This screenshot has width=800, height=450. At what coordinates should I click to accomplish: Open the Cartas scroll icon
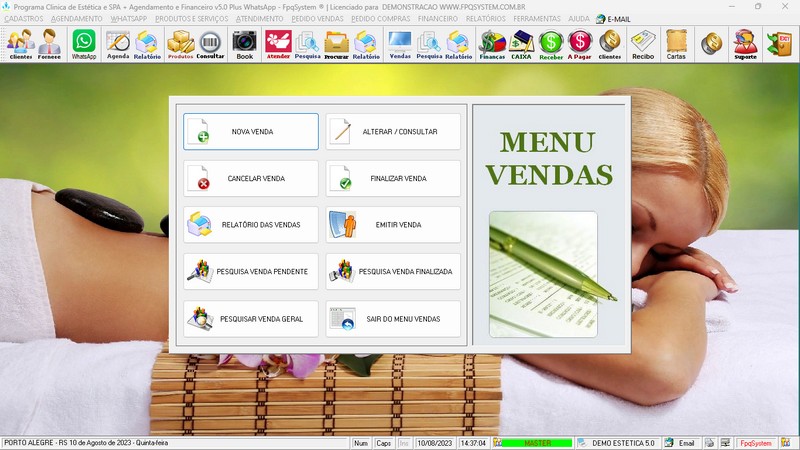676,44
